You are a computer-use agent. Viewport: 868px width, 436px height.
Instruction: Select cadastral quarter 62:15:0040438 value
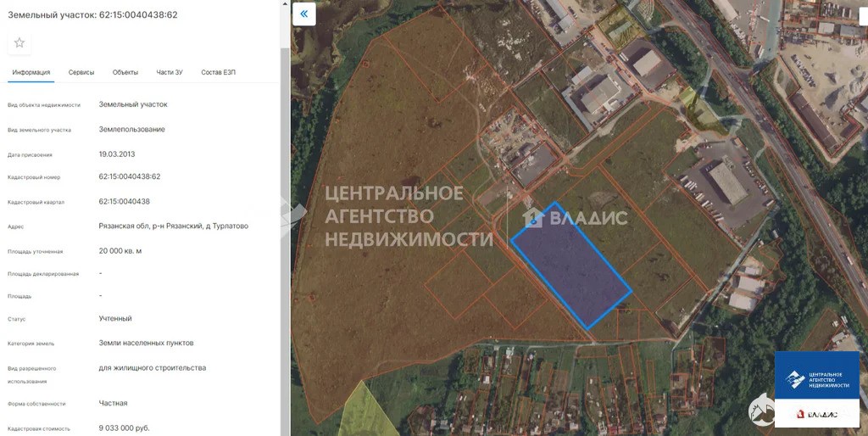pos(124,202)
